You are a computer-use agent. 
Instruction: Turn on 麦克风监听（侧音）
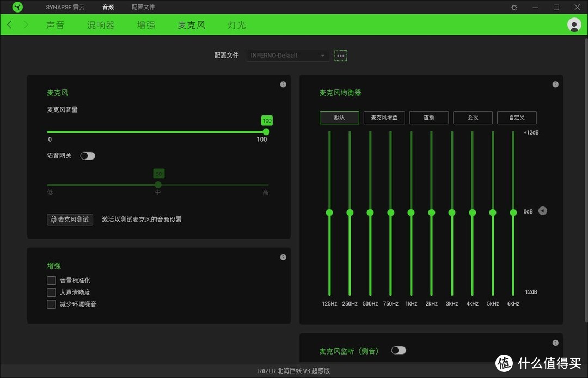(399, 350)
